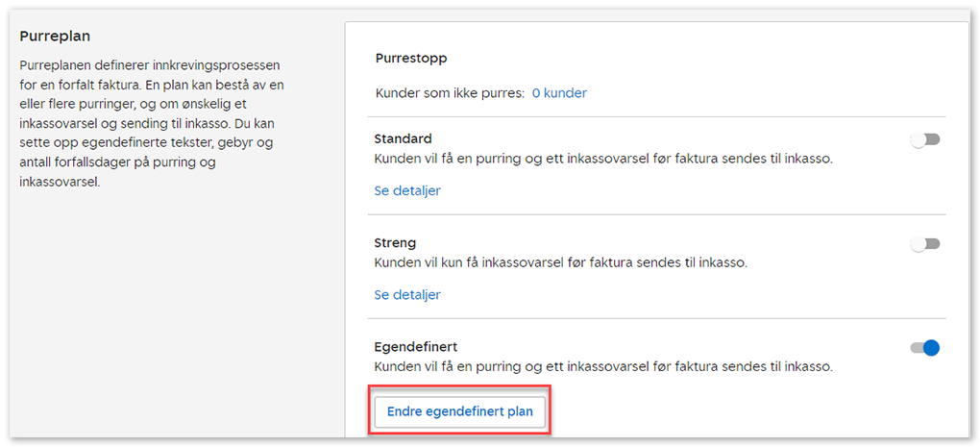980x447 pixels.
Task: Disable the Egendefinert plan toggle
Action: pyautogui.click(x=924, y=348)
